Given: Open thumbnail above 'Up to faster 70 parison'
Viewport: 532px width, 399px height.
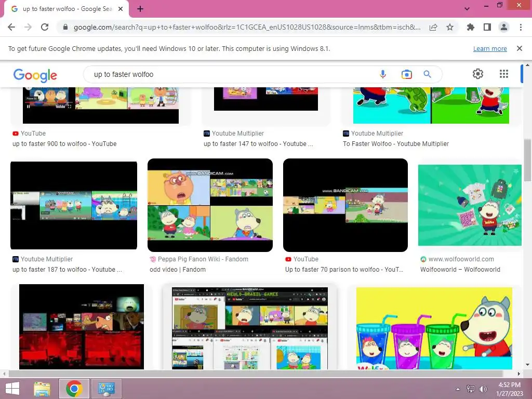Looking at the screenshot, I should pyautogui.click(x=345, y=205).
